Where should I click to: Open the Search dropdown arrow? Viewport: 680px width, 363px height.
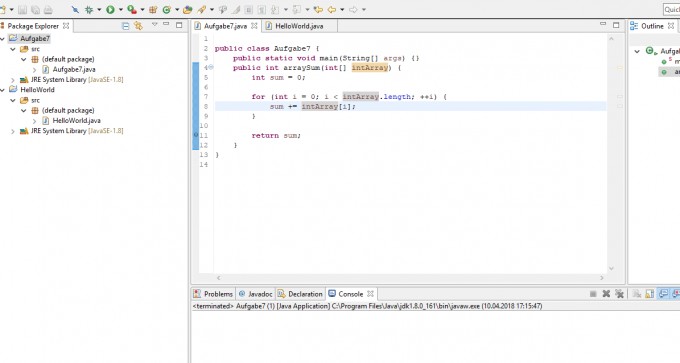tap(212, 10)
